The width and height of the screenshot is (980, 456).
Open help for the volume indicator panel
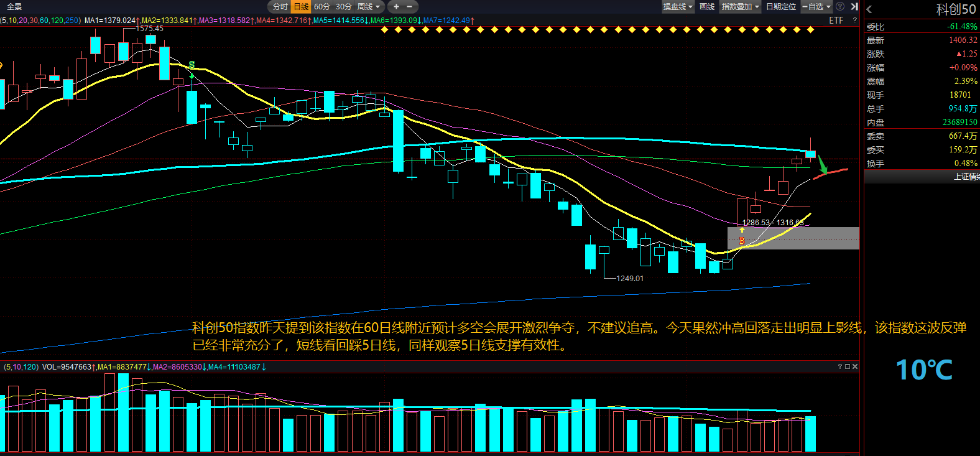point(839,366)
